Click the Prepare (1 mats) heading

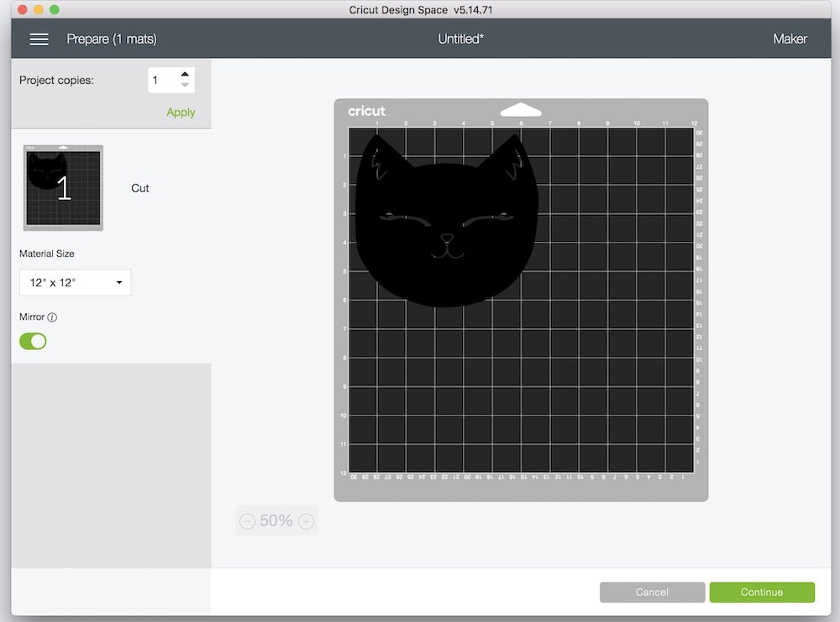(x=112, y=39)
